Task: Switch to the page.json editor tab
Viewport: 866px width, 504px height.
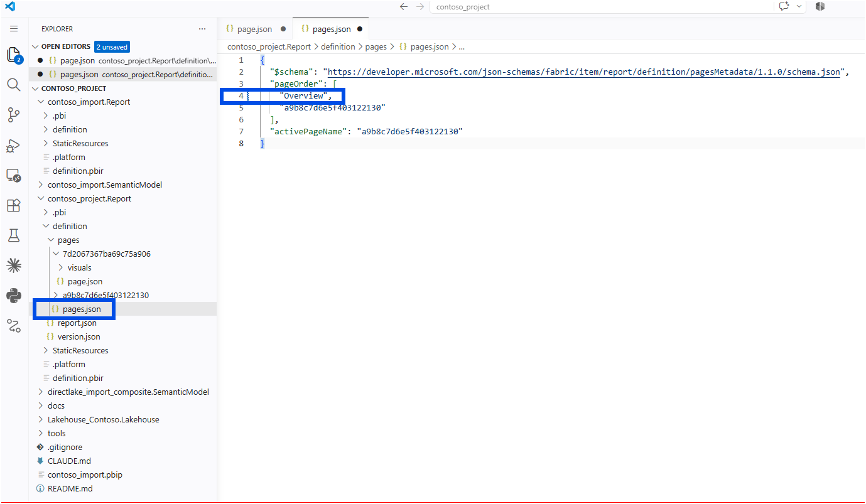Action: click(x=255, y=29)
